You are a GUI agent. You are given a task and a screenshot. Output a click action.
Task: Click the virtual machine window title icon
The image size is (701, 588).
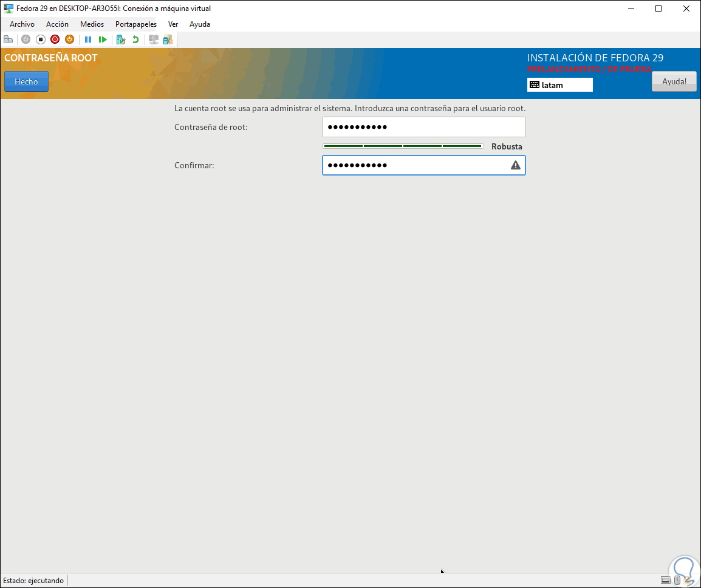tap(8, 8)
